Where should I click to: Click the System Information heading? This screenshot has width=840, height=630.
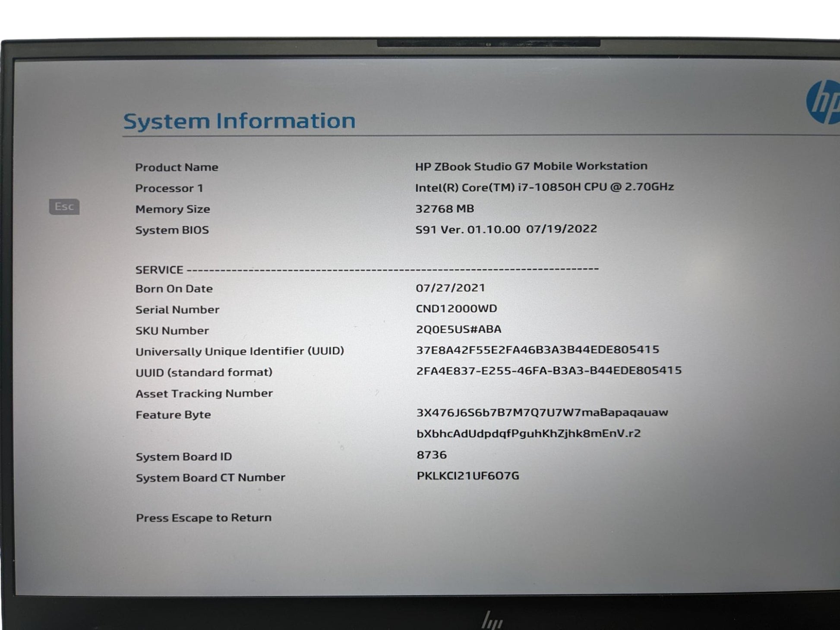[239, 121]
